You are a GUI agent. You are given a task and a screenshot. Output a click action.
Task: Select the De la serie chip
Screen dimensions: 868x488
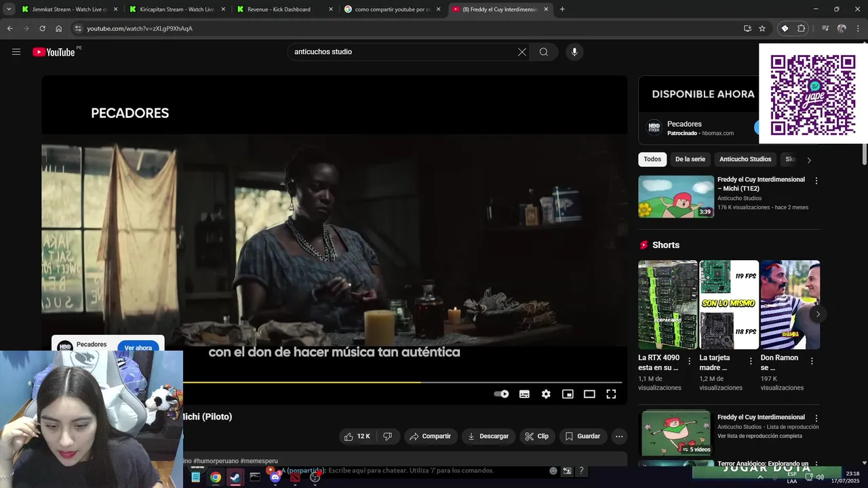coord(690,159)
